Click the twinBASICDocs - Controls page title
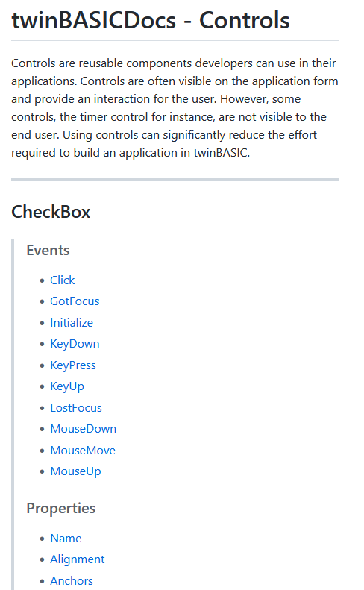 coord(151,20)
